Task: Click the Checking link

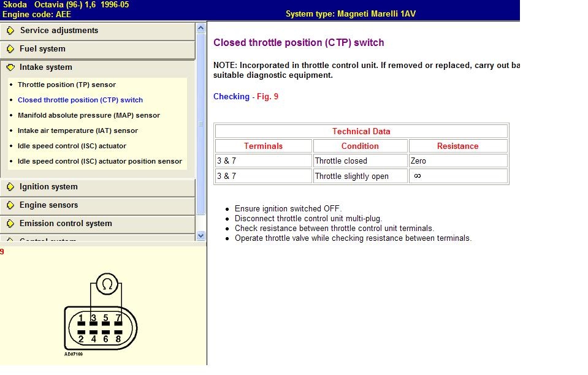Action: pyautogui.click(x=231, y=97)
